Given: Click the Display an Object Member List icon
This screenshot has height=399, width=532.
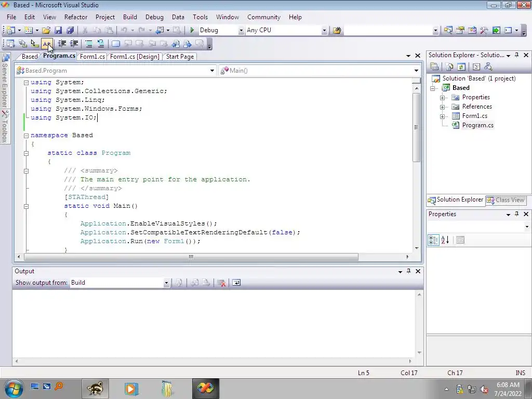Looking at the screenshot, I should click(x=10, y=44).
